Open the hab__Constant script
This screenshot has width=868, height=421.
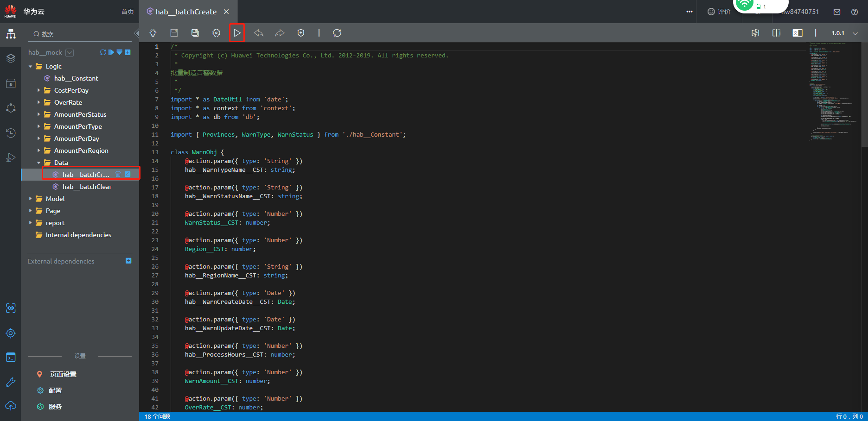tap(76, 78)
